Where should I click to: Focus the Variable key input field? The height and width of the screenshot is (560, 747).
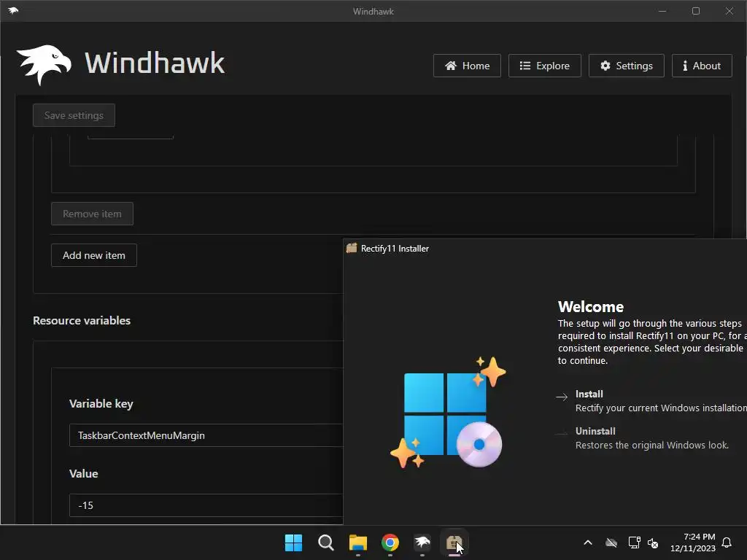point(206,435)
